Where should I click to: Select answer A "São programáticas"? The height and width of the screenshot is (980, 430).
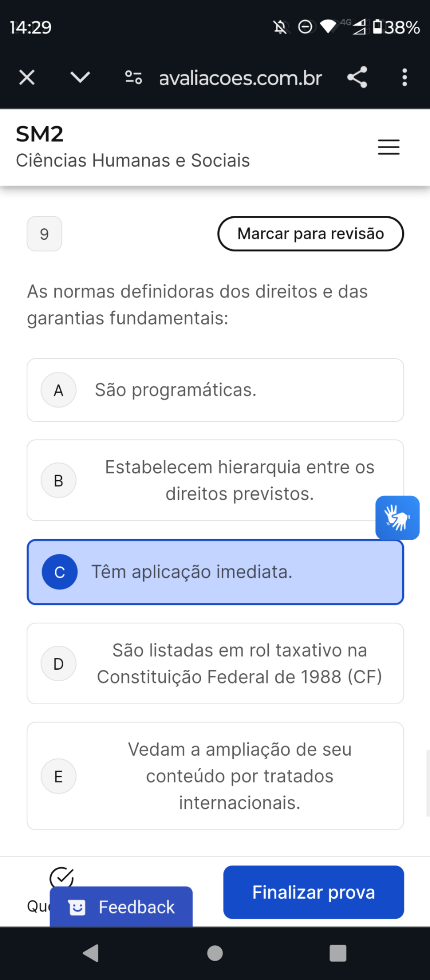(215, 390)
